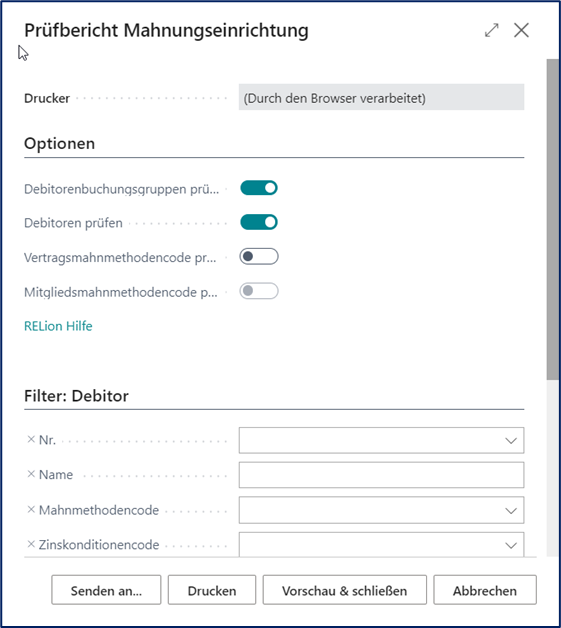Remove the Mahnmethodencode filter via X icon
The image size is (561, 628).
31,509
